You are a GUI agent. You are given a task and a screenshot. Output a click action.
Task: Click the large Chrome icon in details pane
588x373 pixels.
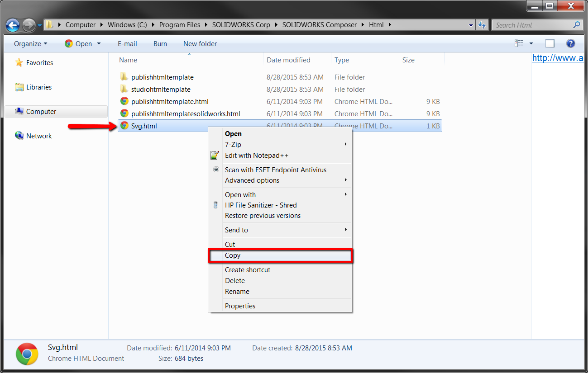(x=27, y=354)
